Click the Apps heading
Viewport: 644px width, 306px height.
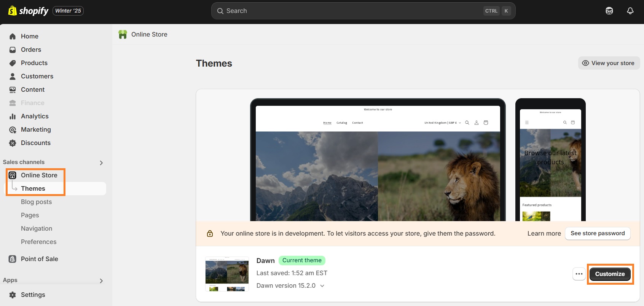click(x=10, y=280)
